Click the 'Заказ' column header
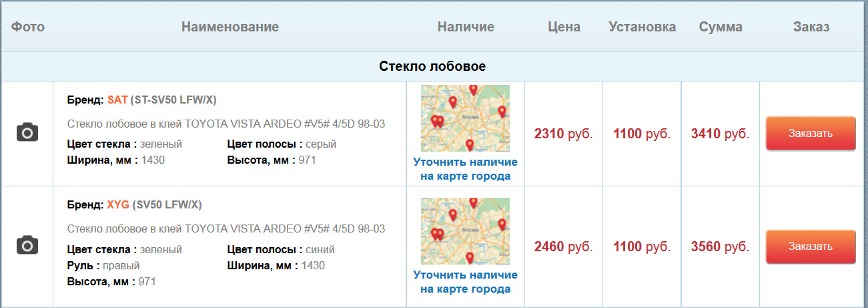868x308 pixels. click(811, 27)
